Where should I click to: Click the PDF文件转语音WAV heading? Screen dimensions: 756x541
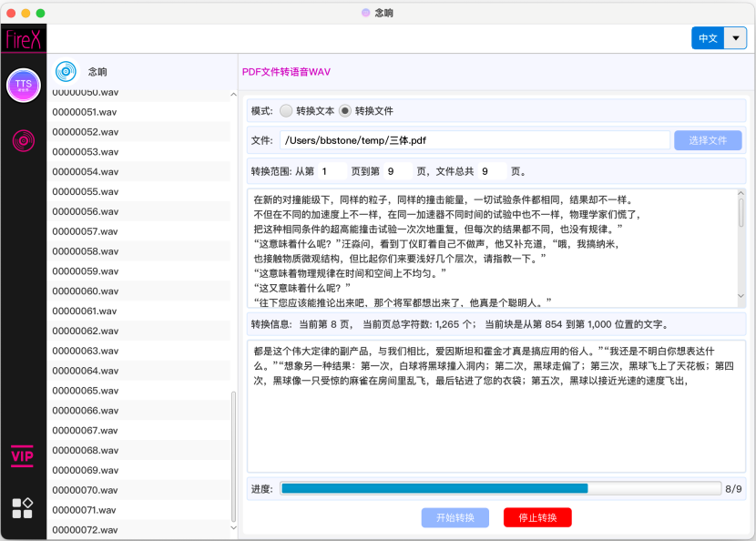[x=286, y=72]
